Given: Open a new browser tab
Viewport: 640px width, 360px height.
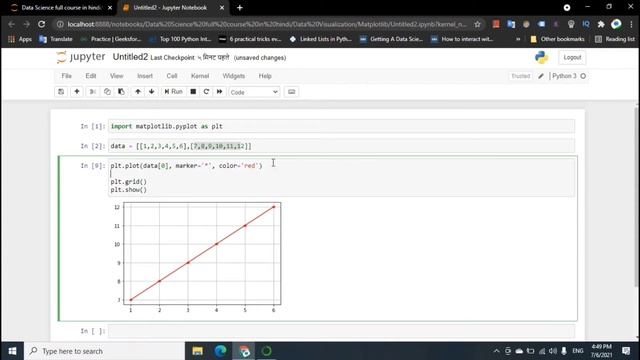Looking at the screenshot, I should (240, 8).
